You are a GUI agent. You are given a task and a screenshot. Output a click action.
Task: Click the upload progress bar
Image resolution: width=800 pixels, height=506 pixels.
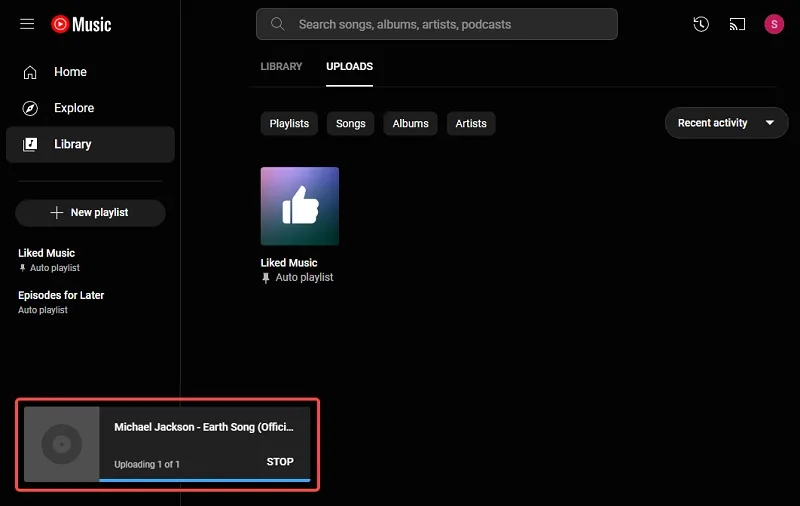pyautogui.click(x=205, y=479)
